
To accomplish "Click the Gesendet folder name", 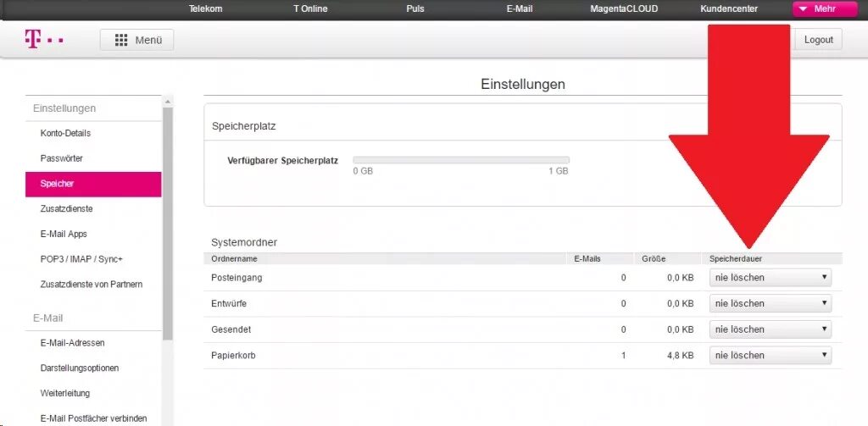I will 231,329.
